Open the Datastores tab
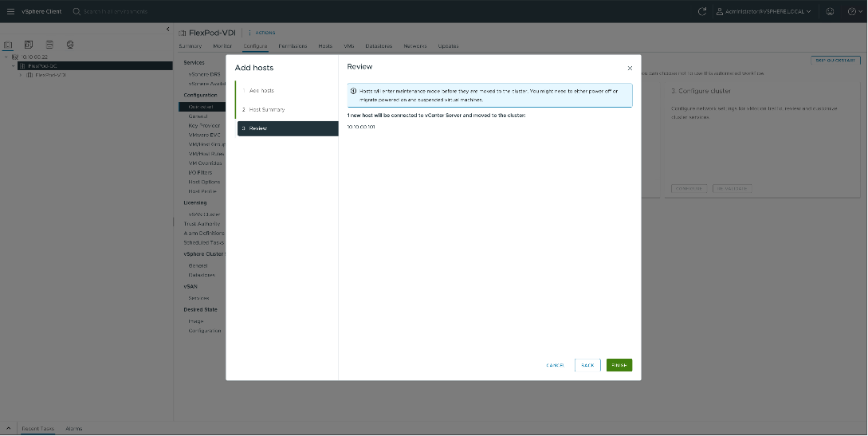 coord(379,46)
